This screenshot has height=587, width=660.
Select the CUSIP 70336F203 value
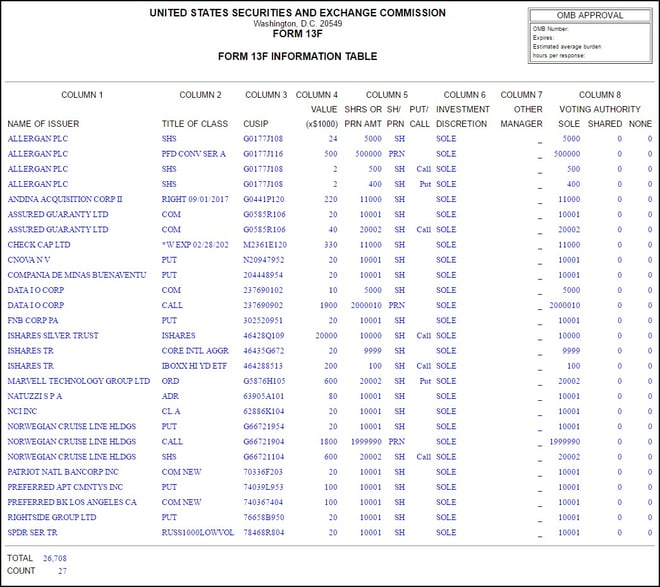(x=263, y=472)
